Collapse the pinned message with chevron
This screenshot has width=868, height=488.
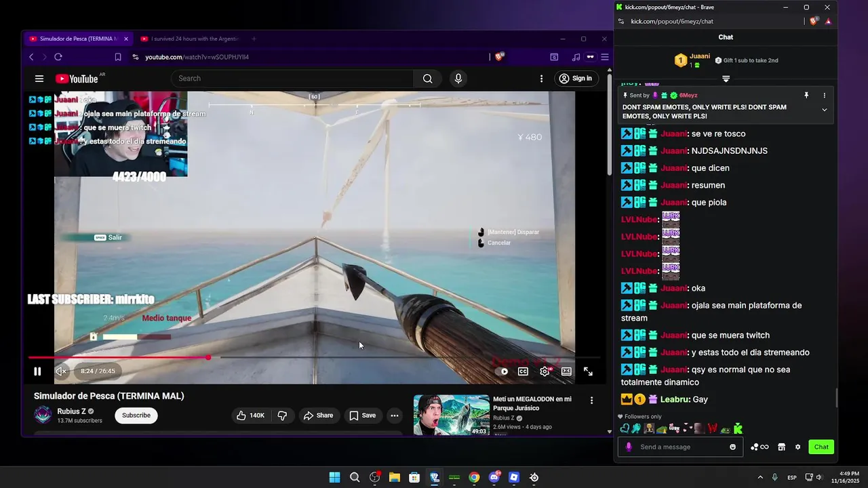(825, 110)
